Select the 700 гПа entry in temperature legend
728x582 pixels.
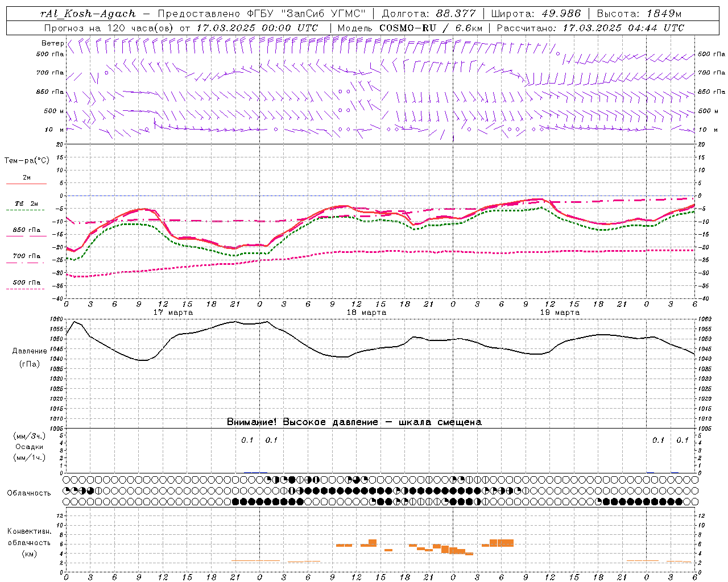pyautogui.click(x=27, y=256)
